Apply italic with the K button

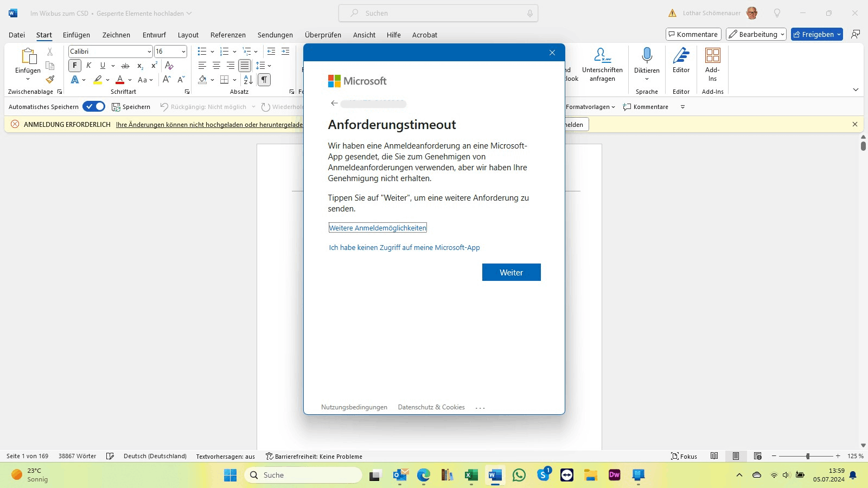[x=89, y=66]
